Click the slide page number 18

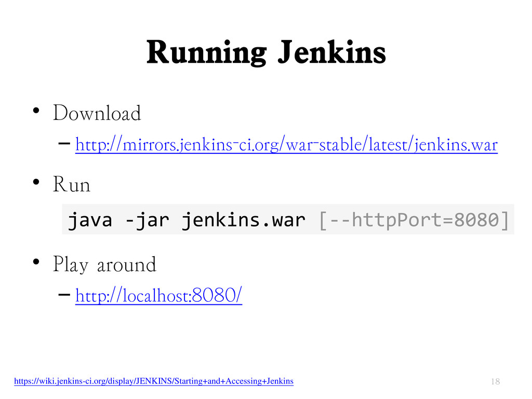click(495, 382)
